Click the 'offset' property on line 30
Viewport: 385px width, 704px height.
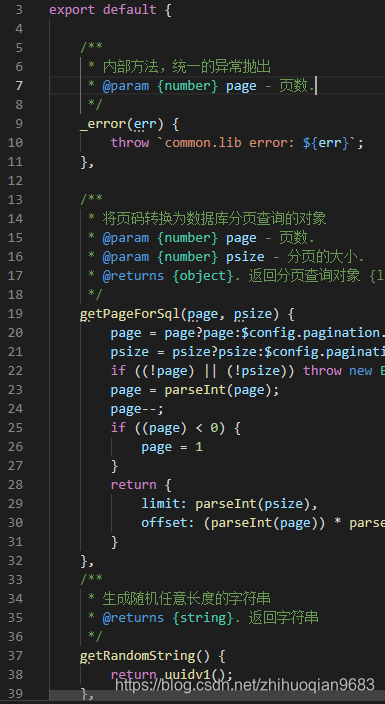164,522
